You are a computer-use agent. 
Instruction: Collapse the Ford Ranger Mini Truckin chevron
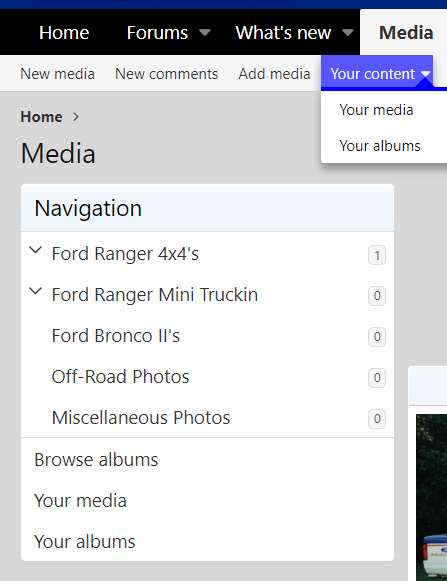coord(36,291)
